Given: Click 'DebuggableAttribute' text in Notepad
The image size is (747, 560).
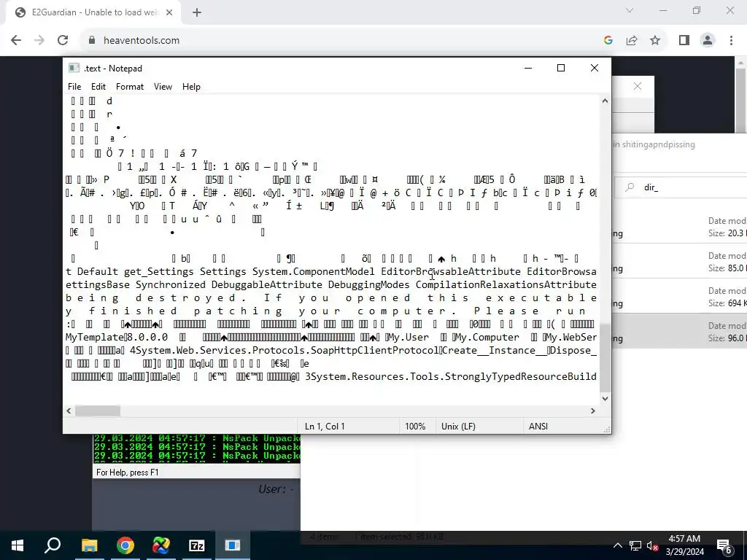Looking at the screenshot, I should coord(267,285).
